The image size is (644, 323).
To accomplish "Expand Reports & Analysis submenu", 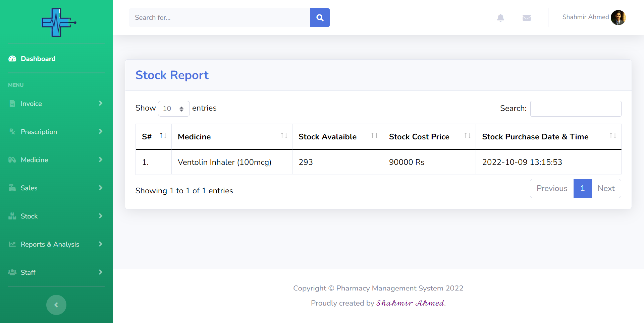I will [56, 244].
